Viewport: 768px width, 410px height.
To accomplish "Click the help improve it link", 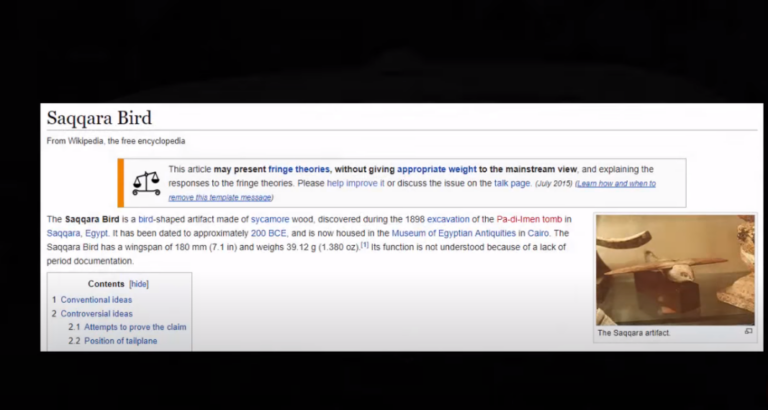I will [x=356, y=183].
